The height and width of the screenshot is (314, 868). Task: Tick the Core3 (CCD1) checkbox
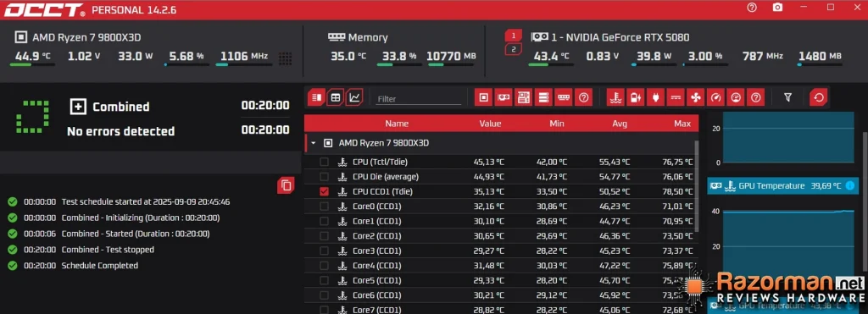pyautogui.click(x=325, y=251)
